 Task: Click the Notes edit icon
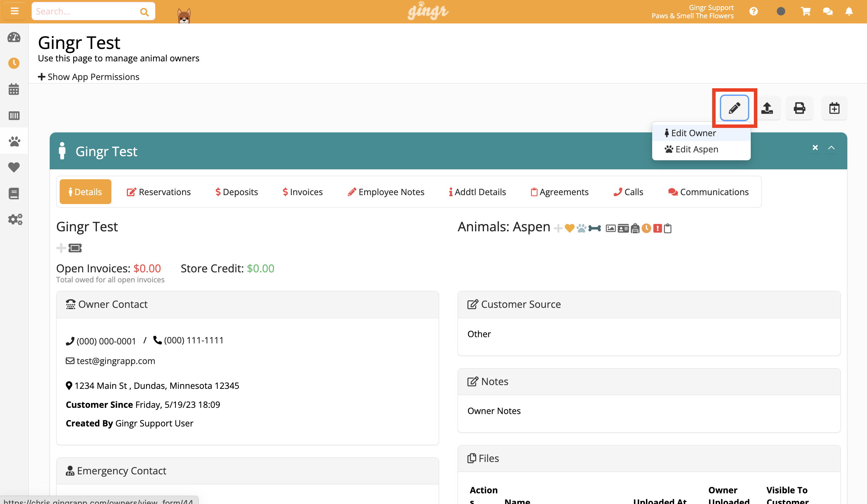pos(473,381)
